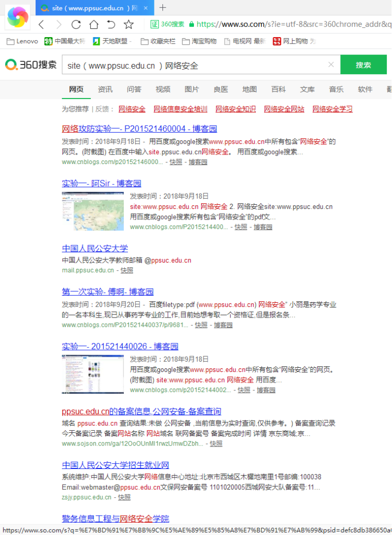This screenshot has width=392, height=535.
Task: Click the green 360搜索 certificate badge
Action: tap(168, 24)
